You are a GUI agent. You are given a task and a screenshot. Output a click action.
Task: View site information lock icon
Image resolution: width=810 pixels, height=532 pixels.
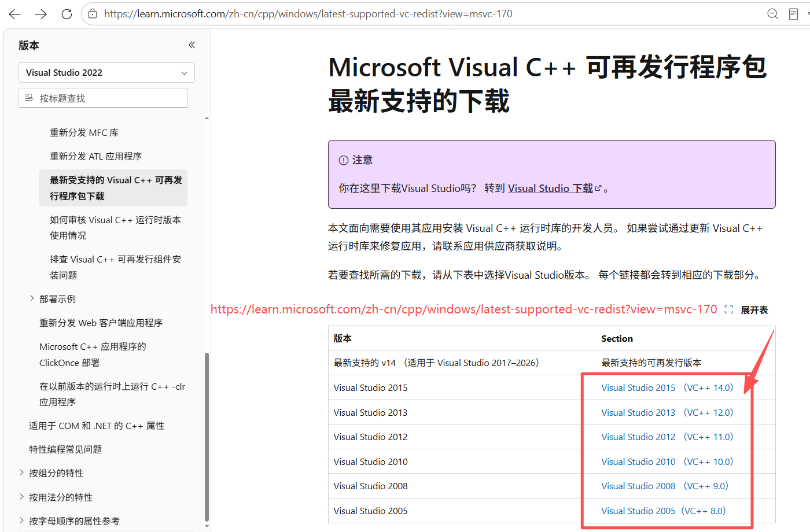(93, 14)
